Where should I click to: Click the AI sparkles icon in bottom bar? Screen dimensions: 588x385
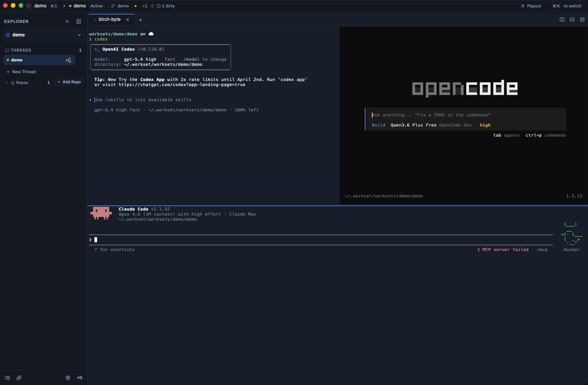[x=19, y=378]
